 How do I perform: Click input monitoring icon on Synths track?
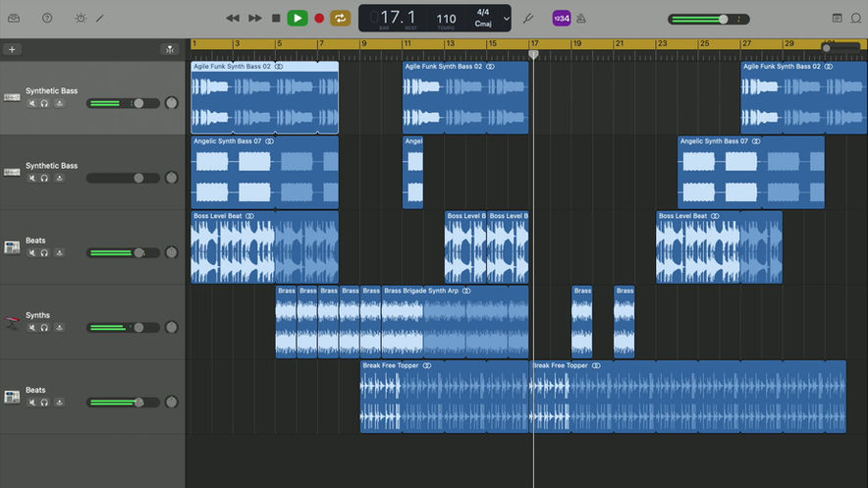click(x=59, y=328)
